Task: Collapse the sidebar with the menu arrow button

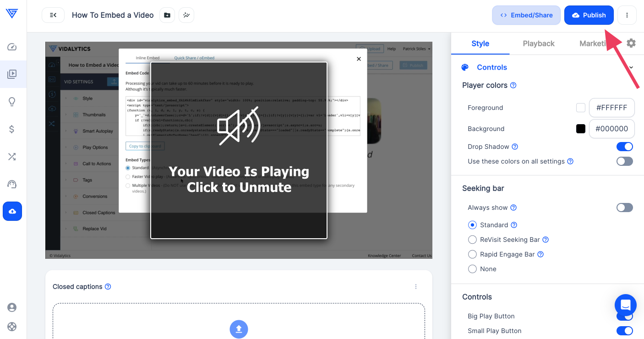Action: coord(53,15)
